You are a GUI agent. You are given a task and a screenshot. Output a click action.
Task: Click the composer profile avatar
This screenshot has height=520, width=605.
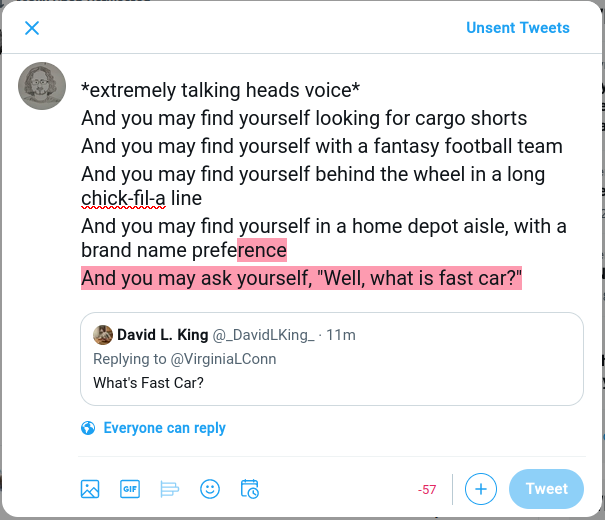(42, 86)
